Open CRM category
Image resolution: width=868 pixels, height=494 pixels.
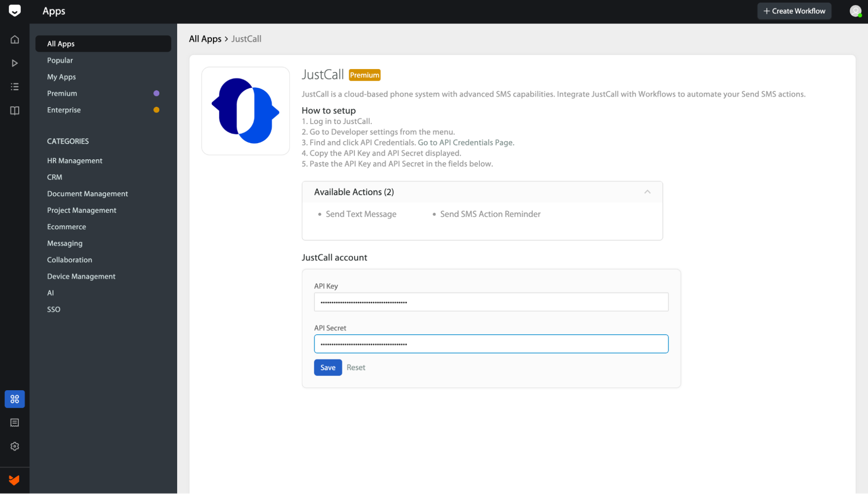click(55, 177)
